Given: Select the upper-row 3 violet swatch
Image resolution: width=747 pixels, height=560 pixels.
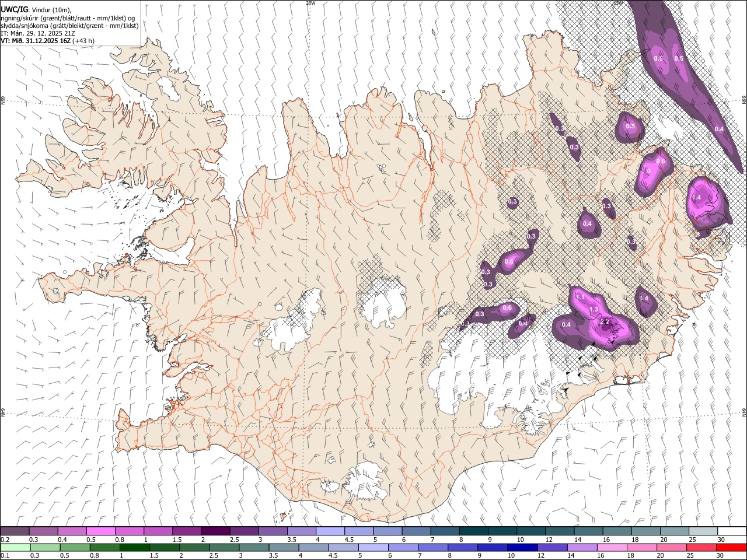Looking at the screenshot, I should pyautogui.click(x=273, y=531).
